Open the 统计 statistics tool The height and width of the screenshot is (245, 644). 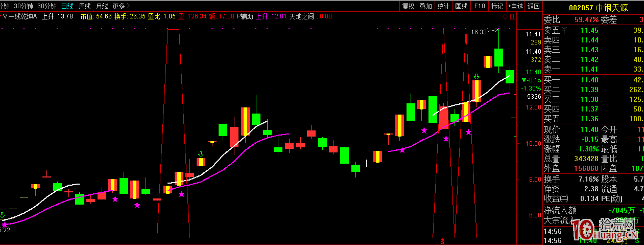(443, 6)
